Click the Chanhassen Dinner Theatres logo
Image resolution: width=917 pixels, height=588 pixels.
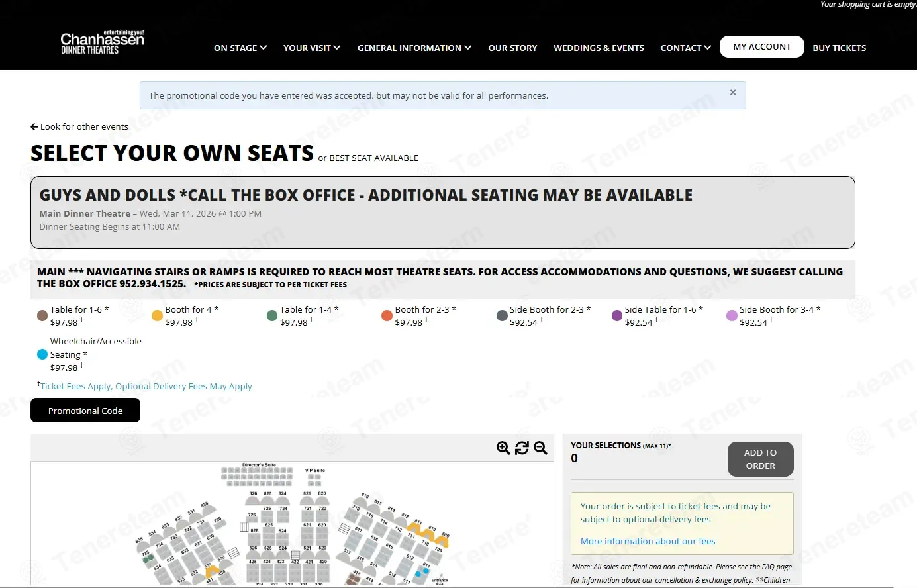[102, 42]
